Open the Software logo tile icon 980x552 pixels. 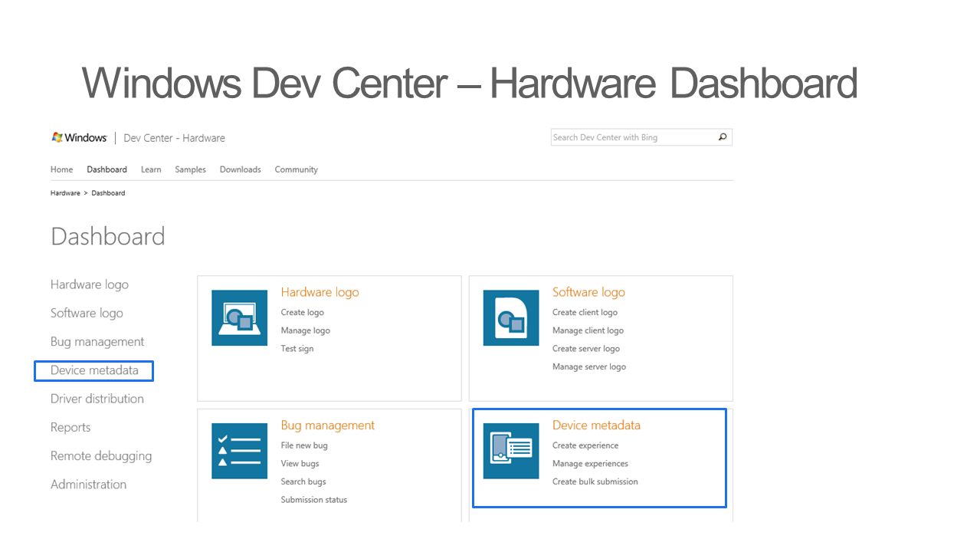tap(511, 317)
